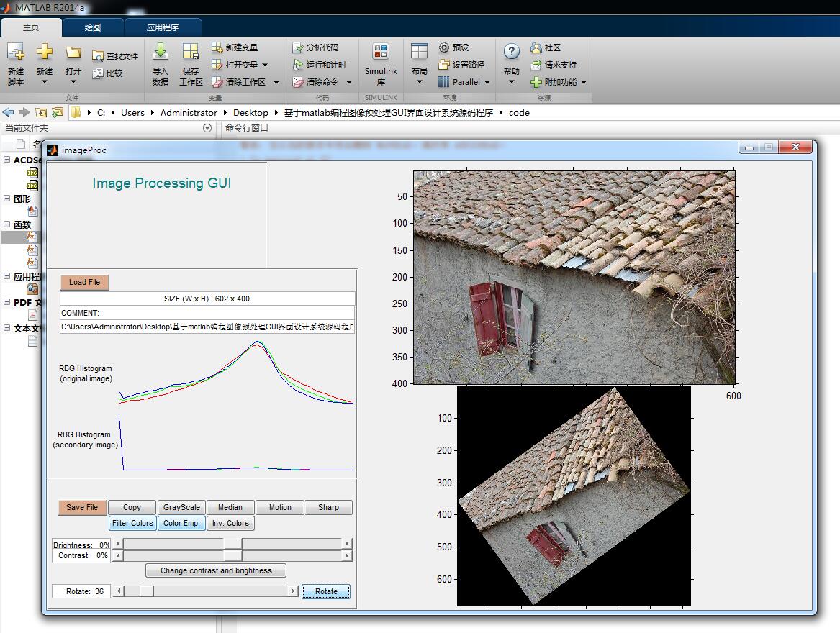Click the Rotate button
The image size is (840, 633).
point(326,591)
